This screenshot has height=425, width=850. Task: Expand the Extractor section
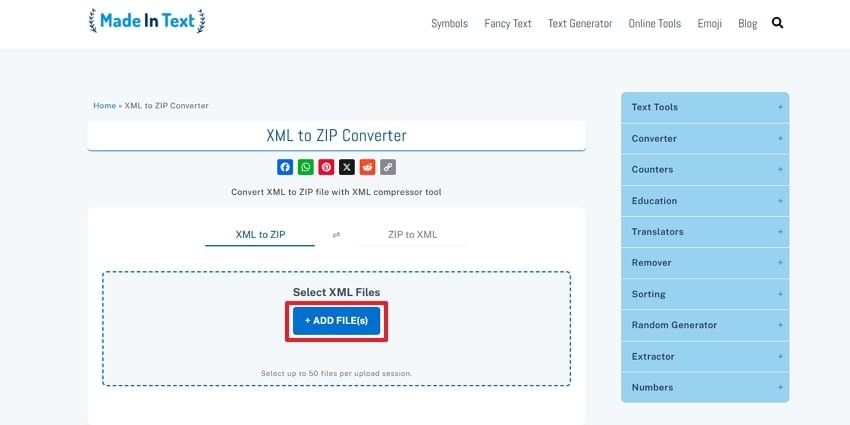(705, 357)
